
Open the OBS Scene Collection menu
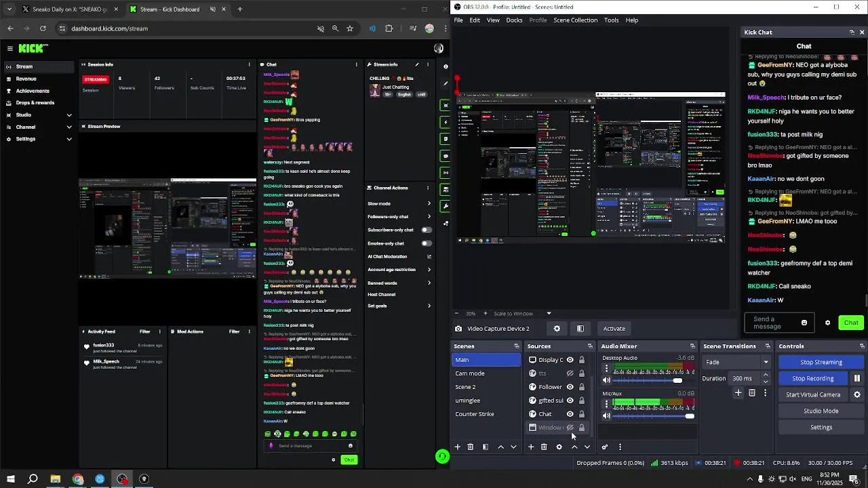point(575,20)
